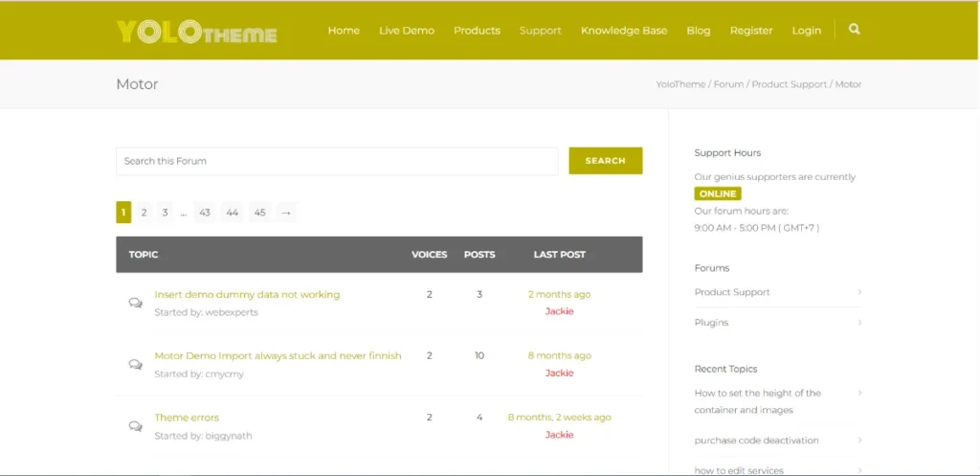Viewport: 980px width, 476px height.
Task: Open Knowledge Base in navigation
Action: [x=623, y=31]
